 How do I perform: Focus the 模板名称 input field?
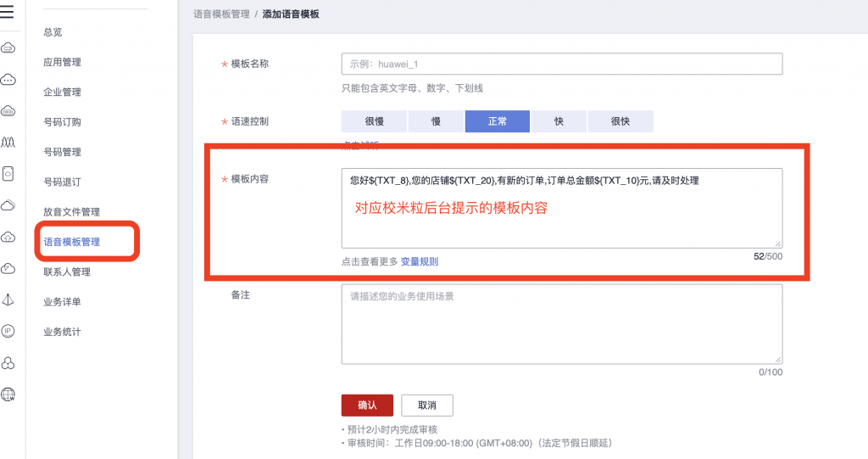coord(562,64)
